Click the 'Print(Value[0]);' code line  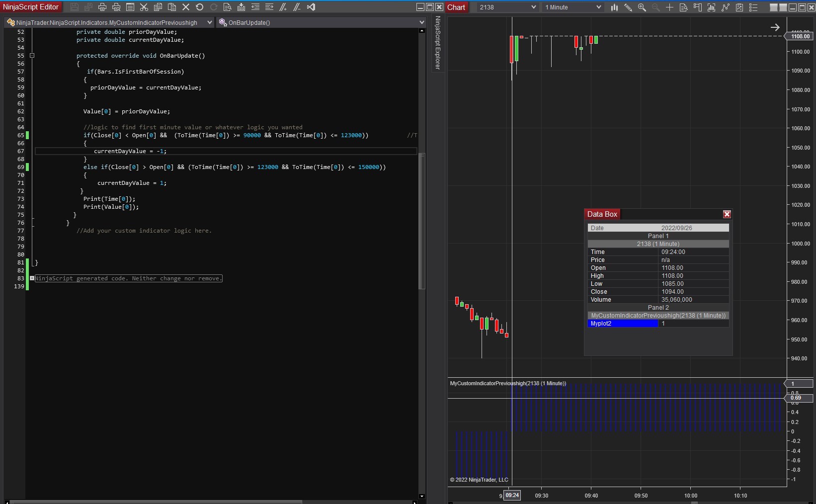(111, 207)
